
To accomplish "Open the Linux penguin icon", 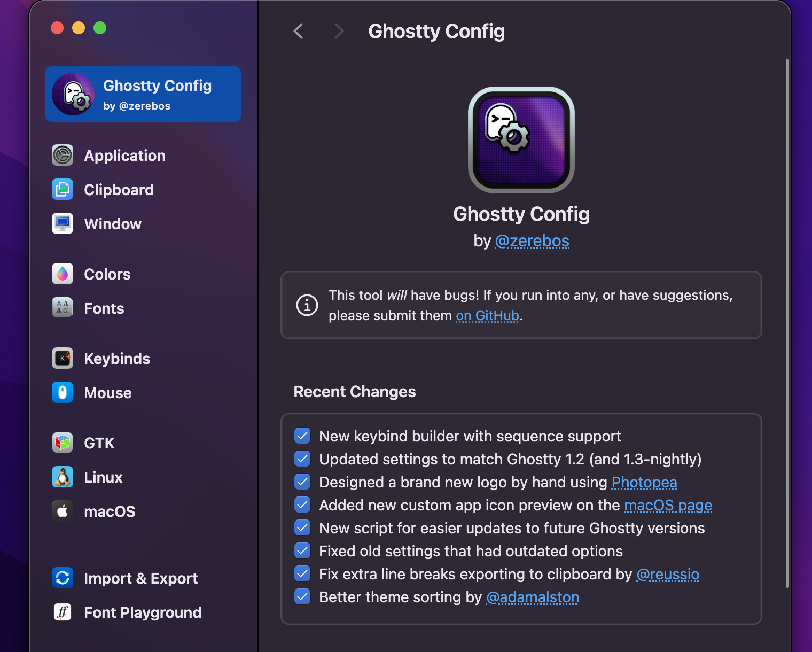I will pos(63,477).
